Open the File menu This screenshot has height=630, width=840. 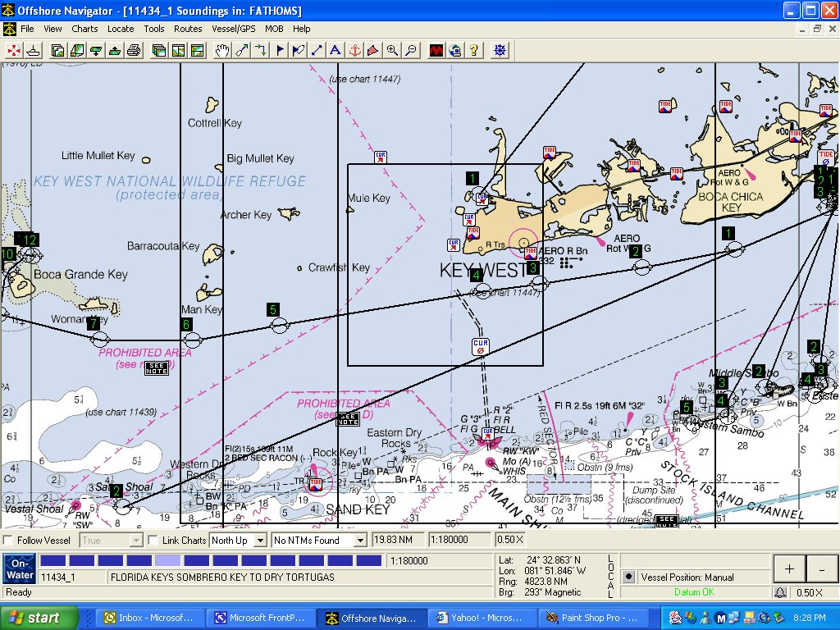pos(27,29)
